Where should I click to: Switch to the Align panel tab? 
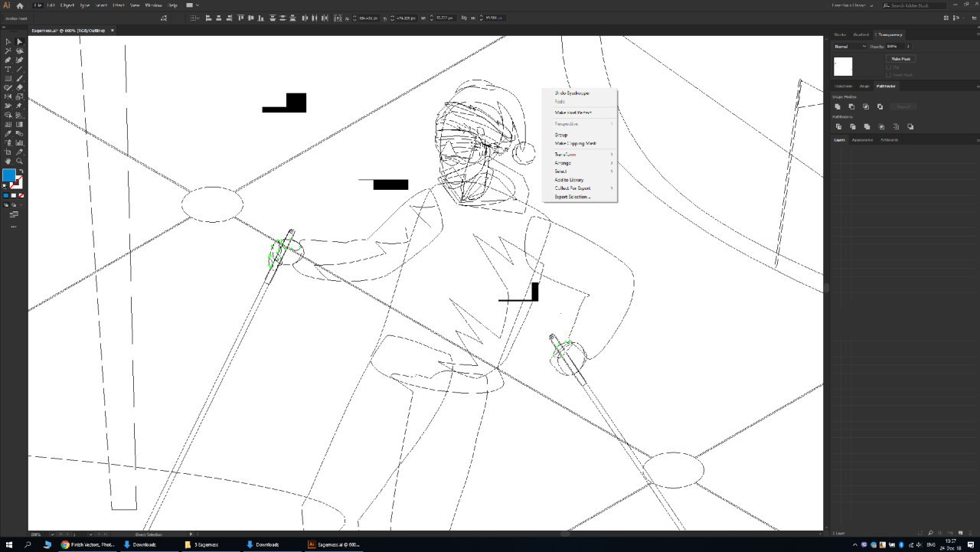tap(864, 86)
